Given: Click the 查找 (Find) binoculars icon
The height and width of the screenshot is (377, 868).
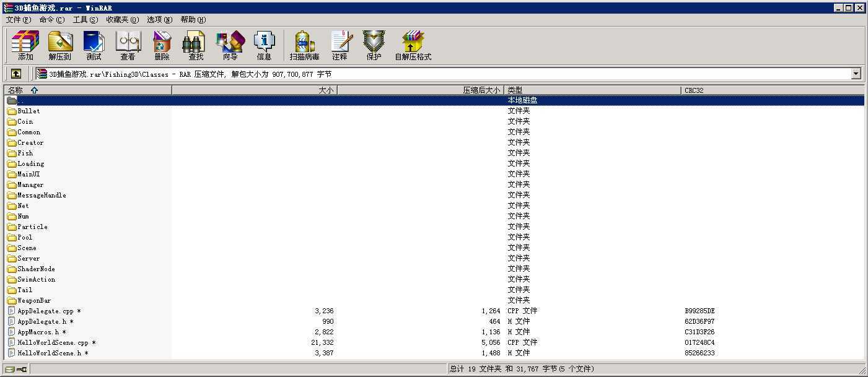Looking at the screenshot, I should (196, 46).
